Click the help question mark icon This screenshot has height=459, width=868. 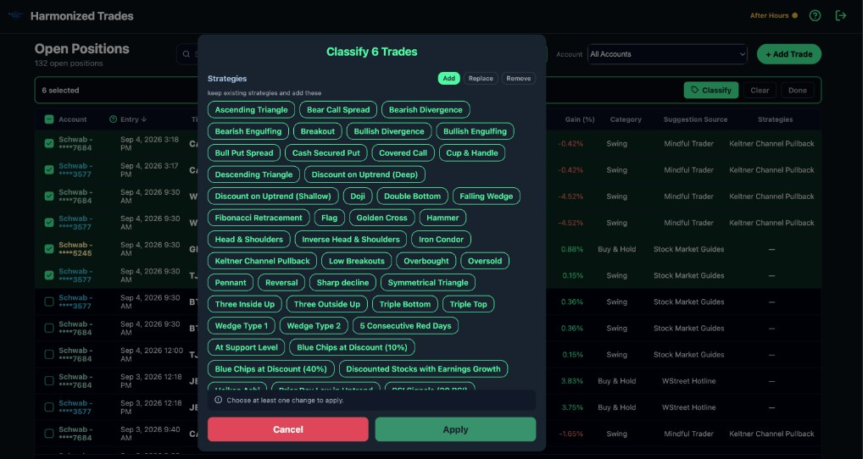[815, 15]
